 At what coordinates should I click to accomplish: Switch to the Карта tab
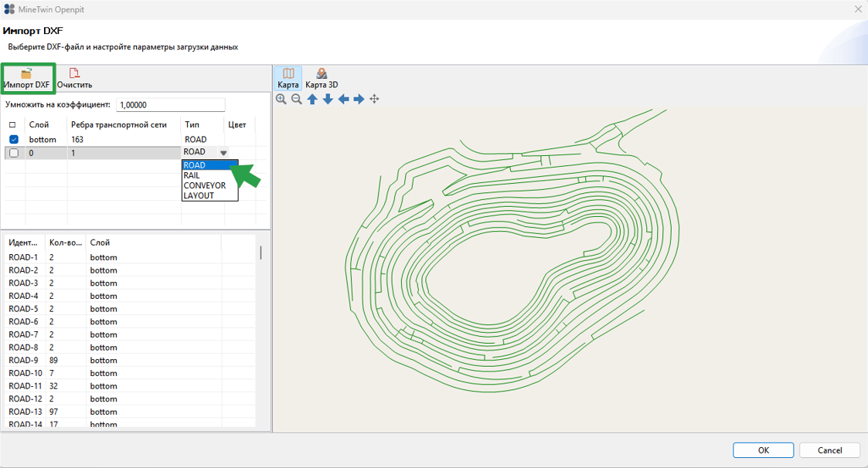[288, 79]
